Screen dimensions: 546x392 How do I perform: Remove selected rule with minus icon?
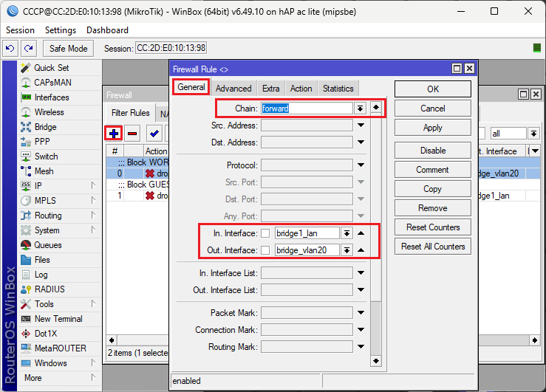click(132, 134)
